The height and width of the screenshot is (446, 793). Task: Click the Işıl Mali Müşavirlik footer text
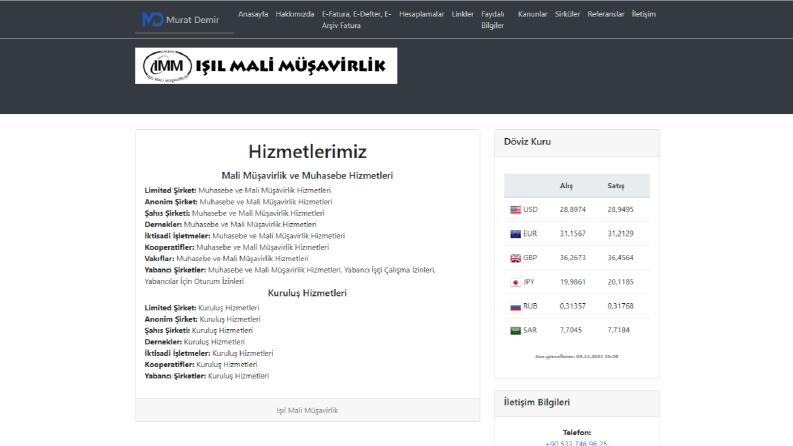[307, 410]
